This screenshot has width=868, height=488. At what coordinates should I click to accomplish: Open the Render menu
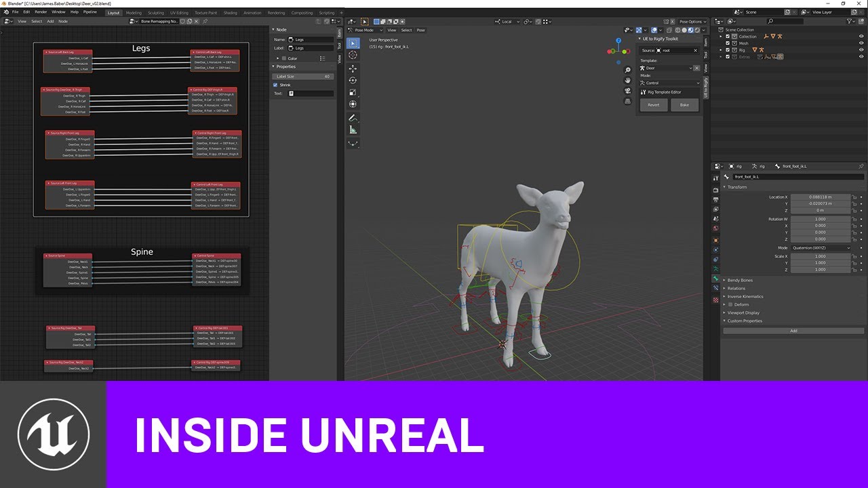41,12
